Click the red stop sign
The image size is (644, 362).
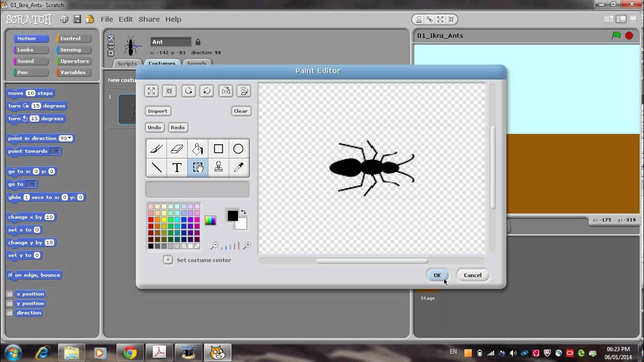[629, 36]
